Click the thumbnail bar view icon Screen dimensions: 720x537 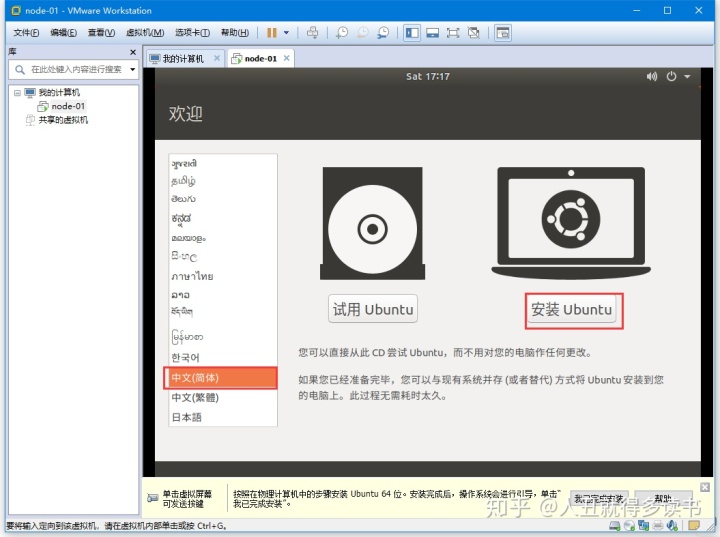pyautogui.click(x=432, y=33)
